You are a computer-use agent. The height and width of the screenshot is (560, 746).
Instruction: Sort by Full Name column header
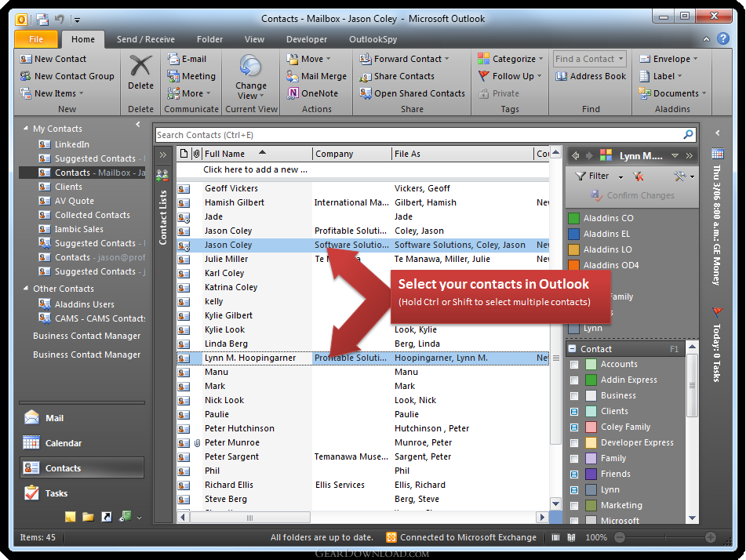[257, 154]
